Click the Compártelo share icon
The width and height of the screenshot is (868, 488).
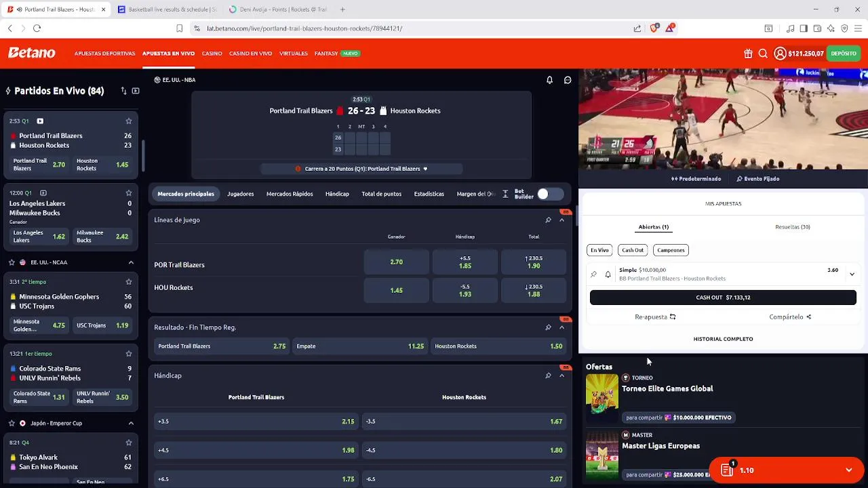pos(808,317)
